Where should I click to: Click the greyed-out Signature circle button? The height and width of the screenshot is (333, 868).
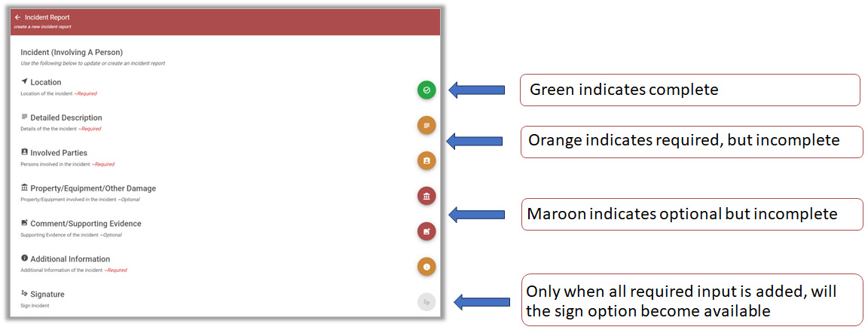426,302
